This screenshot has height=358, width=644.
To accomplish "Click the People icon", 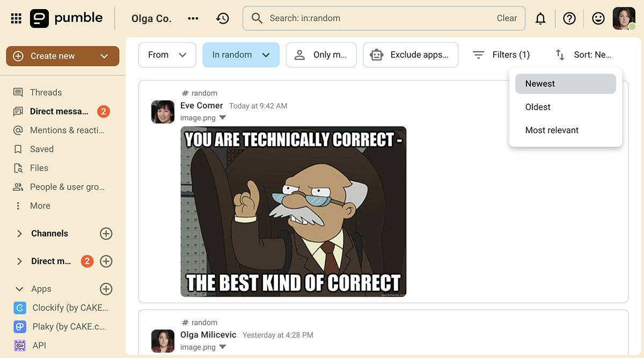I will (x=18, y=187).
